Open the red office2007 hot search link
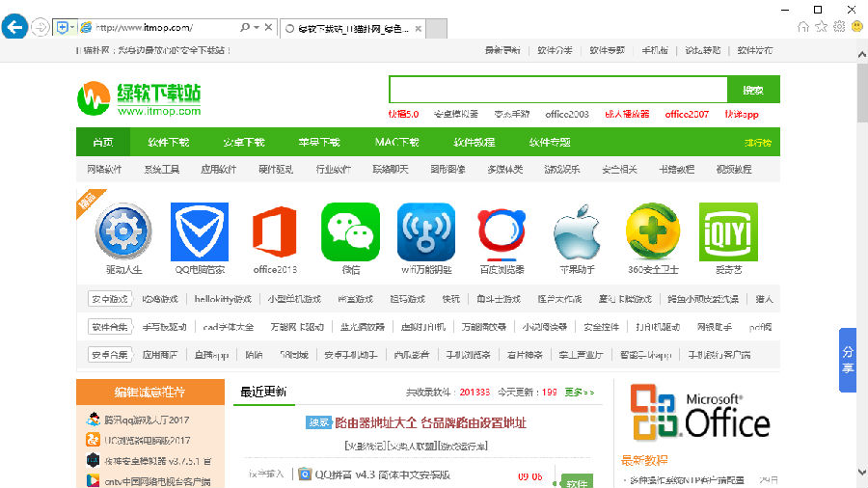868x488 pixels. pyautogui.click(x=687, y=115)
